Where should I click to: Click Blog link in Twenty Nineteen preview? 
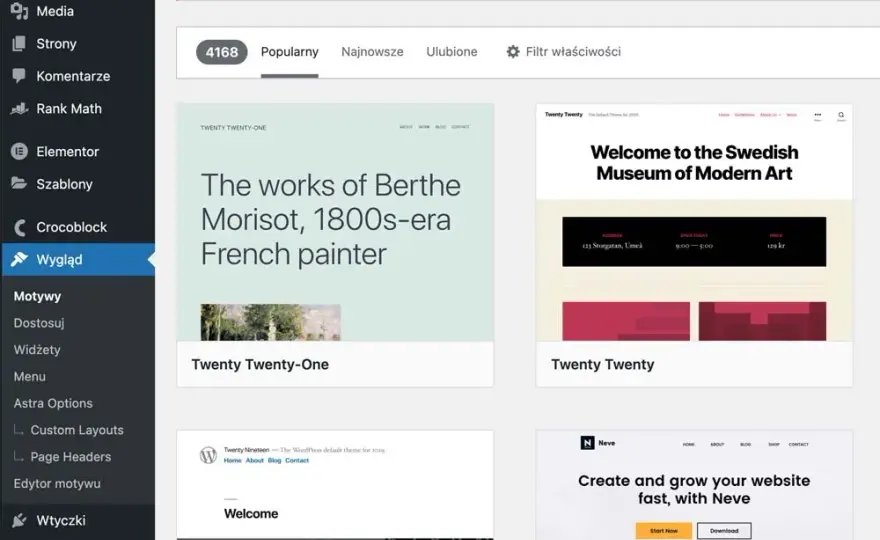(x=274, y=460)
